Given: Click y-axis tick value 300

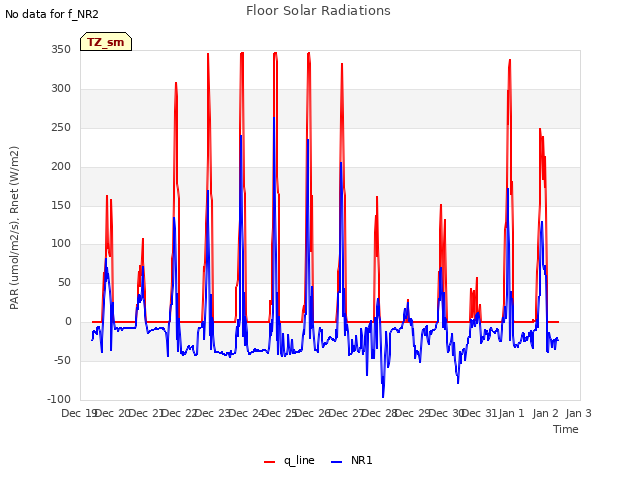Looking at the screenshot, I should coord(61,89).
